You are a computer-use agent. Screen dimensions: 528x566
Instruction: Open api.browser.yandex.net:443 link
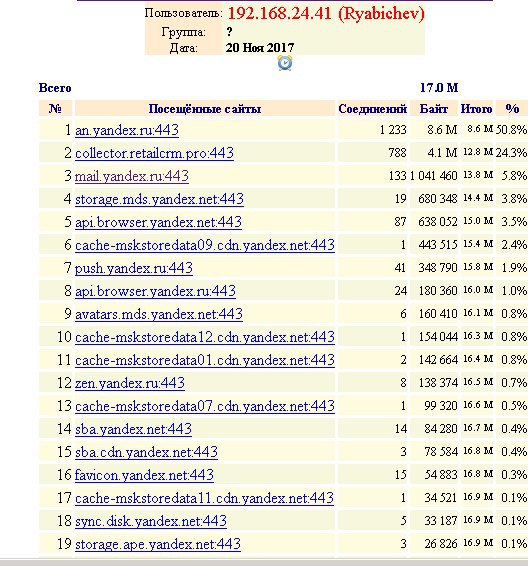pos(158,222)
